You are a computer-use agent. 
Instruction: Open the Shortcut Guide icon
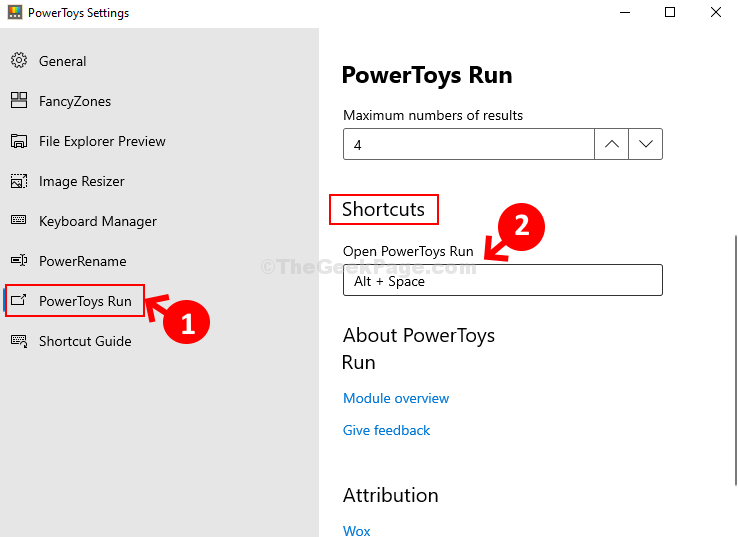pyautogui.click(x=19, y=341)
